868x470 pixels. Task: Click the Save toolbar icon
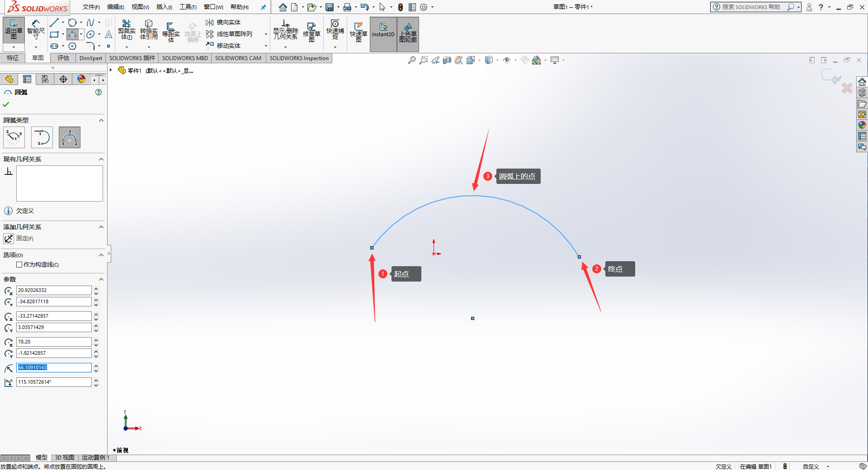[x=330, y=7]
